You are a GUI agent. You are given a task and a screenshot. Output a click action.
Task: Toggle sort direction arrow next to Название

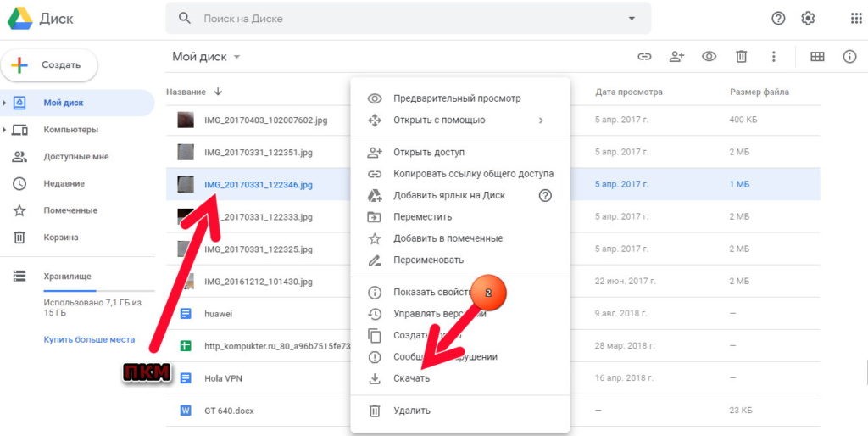point(218,92)
